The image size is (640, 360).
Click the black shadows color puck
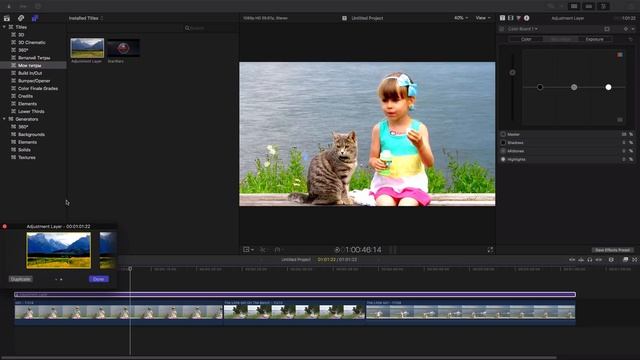[540, 87]
